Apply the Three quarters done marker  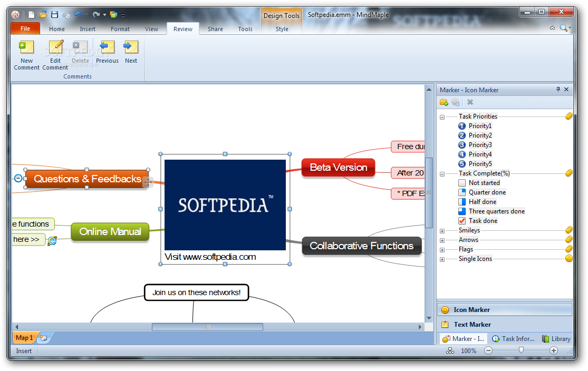pos(462,211)
